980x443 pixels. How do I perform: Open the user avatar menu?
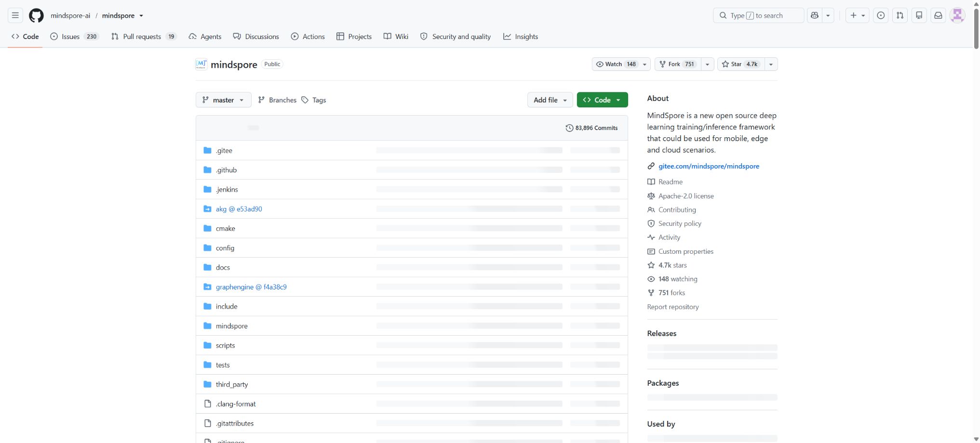point(957,15)
